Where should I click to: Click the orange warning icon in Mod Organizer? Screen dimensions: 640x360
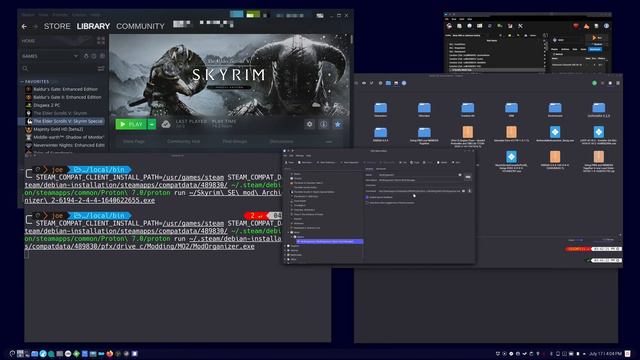click(587, 26)
